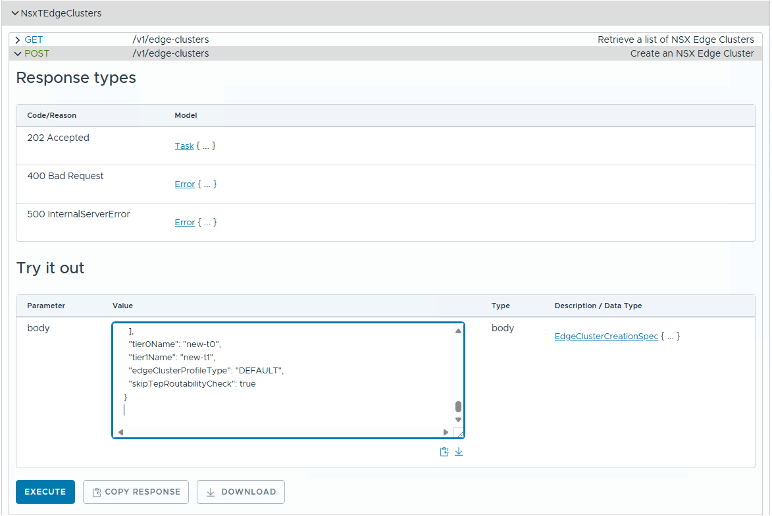Click the resize grip of the body textarea

coord(459,433)
